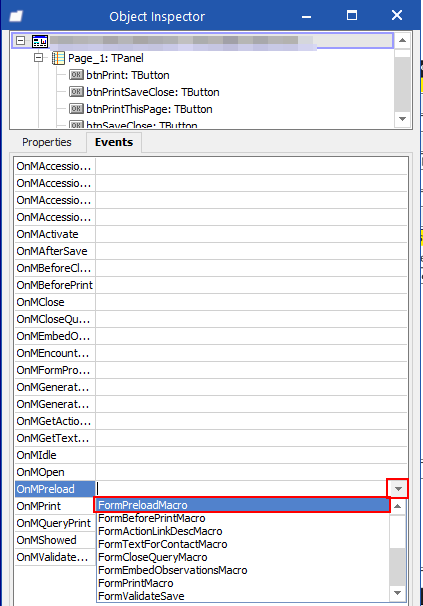The width and height of the screenshot is (423, 606).
Task: Click the dropdown list scroll down arrow
Action: [x=397, y=593]
